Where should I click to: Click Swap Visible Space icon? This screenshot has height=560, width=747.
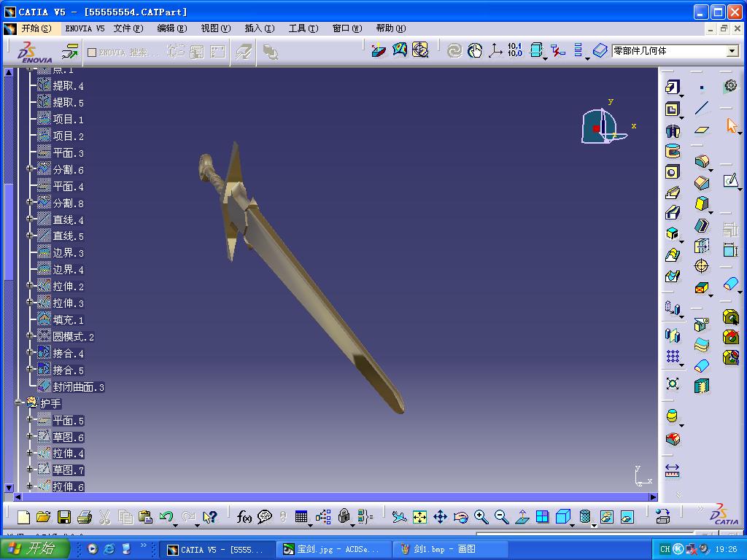(627, 517)
